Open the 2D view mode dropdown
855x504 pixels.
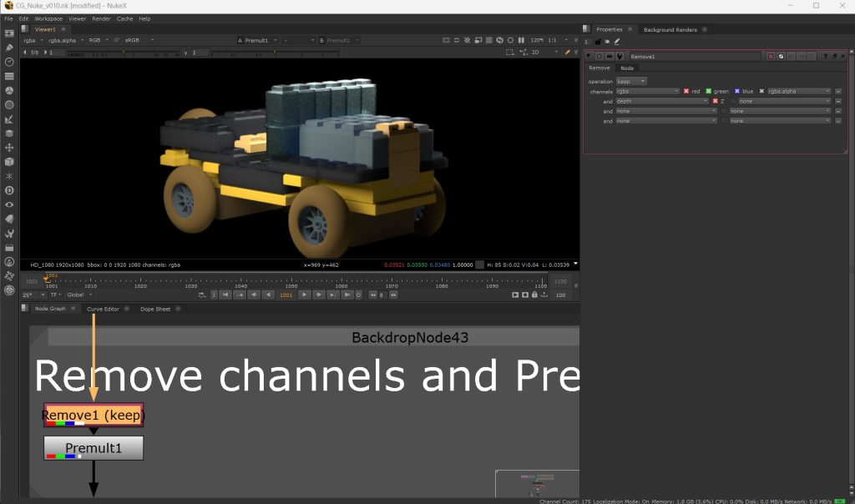[x=544, y=53]
